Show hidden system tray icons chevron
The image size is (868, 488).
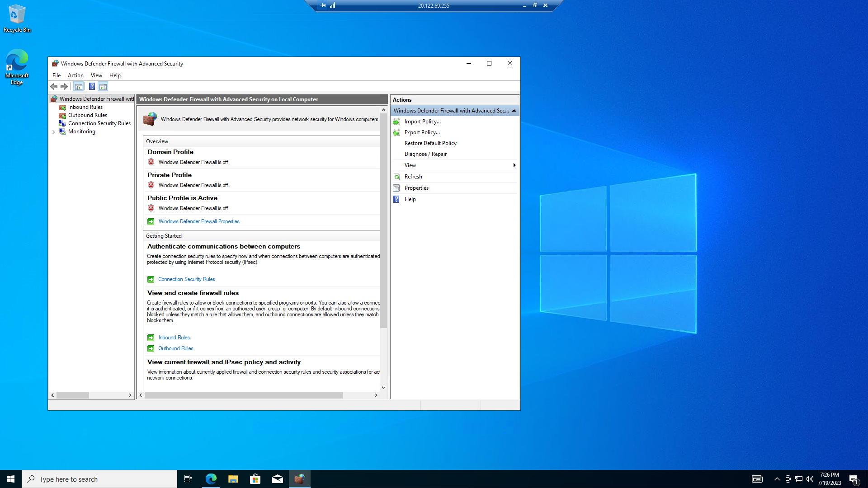[777, 479]
